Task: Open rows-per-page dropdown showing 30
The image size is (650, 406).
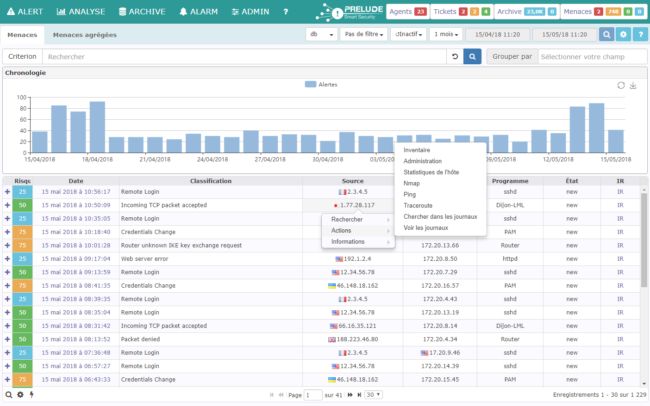Action: click(373, 395)
